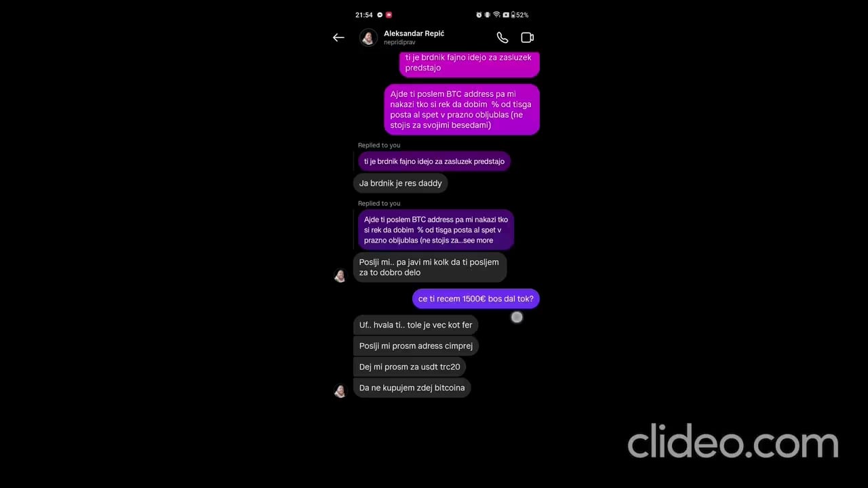Image resolution: width=868 pixels, height=488 pixels.
Task: Tap the avatar beside 'Da ne kupujem zdej bitcoina'
Action: 340,391
